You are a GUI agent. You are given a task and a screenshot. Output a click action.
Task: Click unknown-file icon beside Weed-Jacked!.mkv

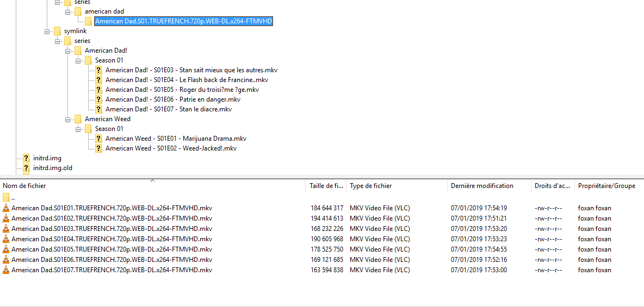tap(98, 148)
